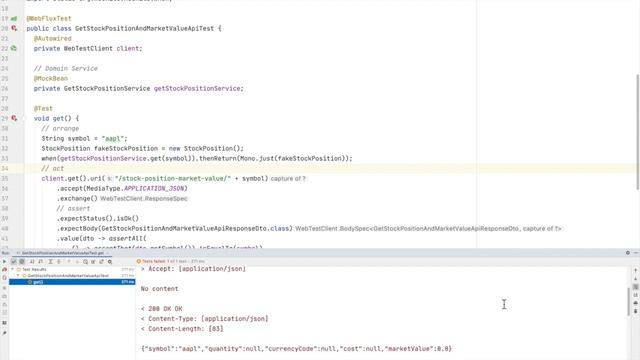This screenshot has height=360, width=640.
Task: Click the editor vertical scrollbar
Action: click(638, 131)
